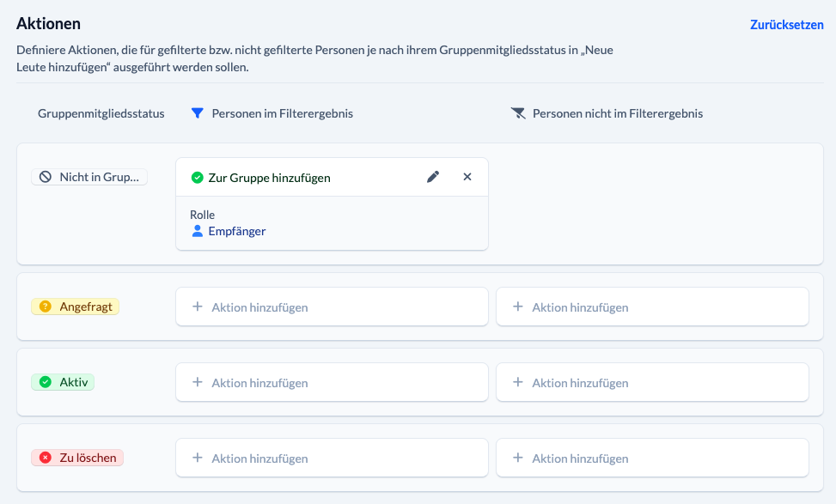The image size is (836, 504).
Task: Click the person icon beside Empfänger
Action: pyautogui.click(x=198, y=231)
